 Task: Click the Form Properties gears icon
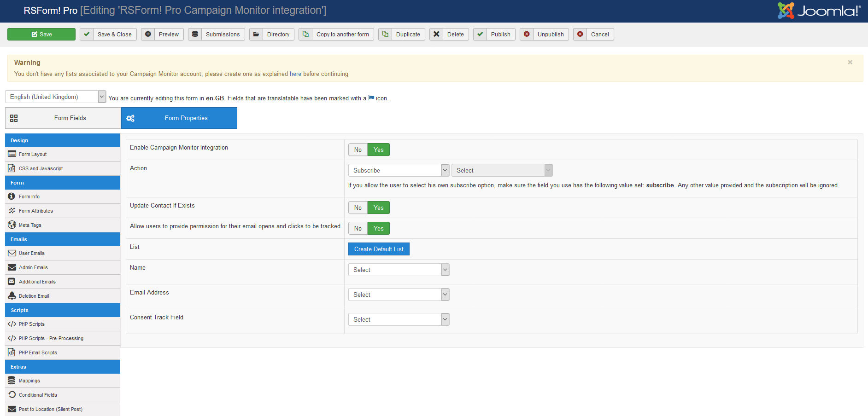(130, 118)
